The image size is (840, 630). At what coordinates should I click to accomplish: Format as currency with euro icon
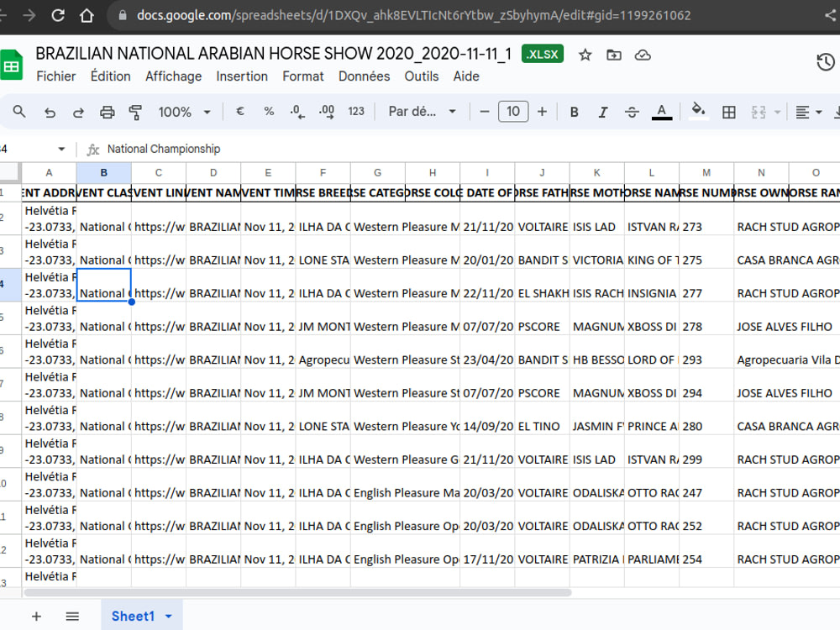[240, 112]
